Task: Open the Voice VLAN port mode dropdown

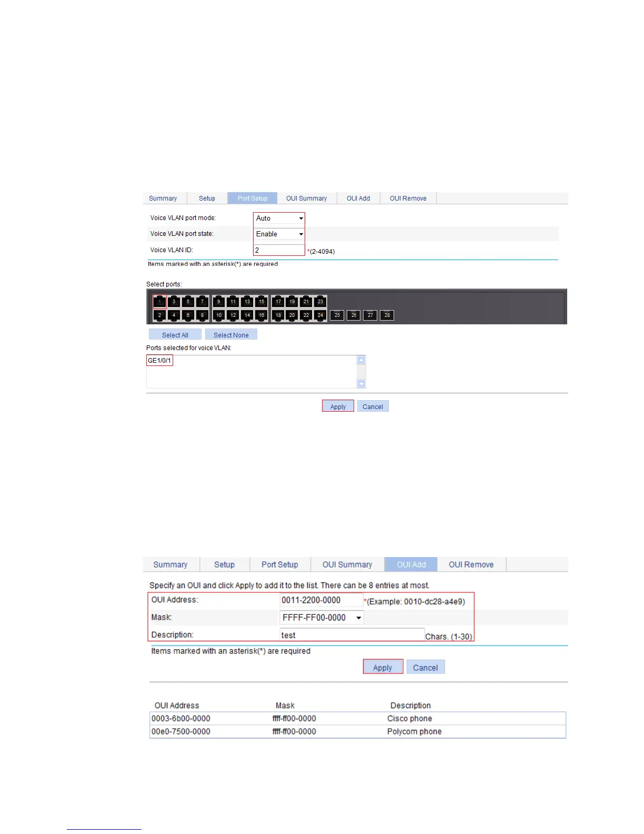Action: point(279,218)
